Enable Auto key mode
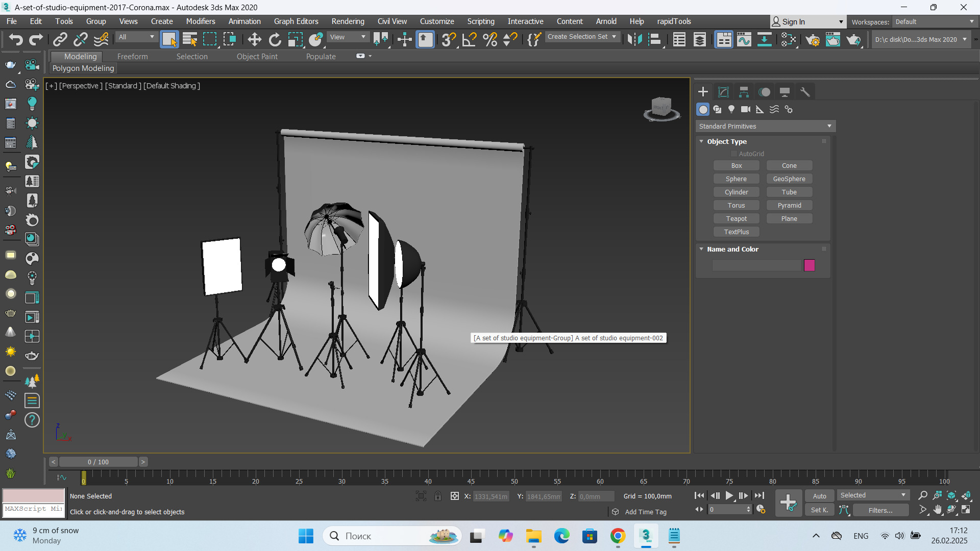Image resolution: width=980 pixels, height=551 pixels. [x=819, y=496]
